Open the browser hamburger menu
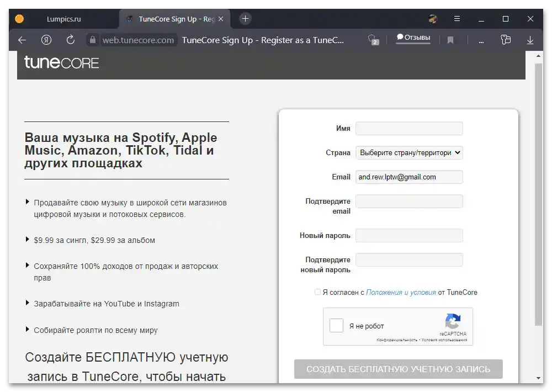 (x=457, y=19)
